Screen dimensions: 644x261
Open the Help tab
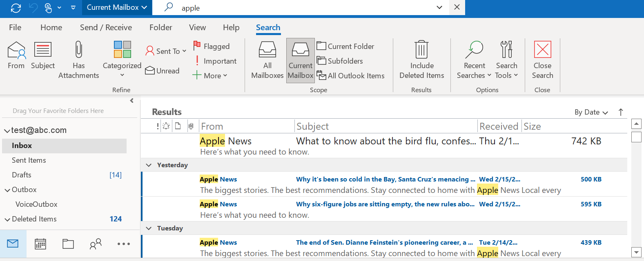(x=231, y=27)
